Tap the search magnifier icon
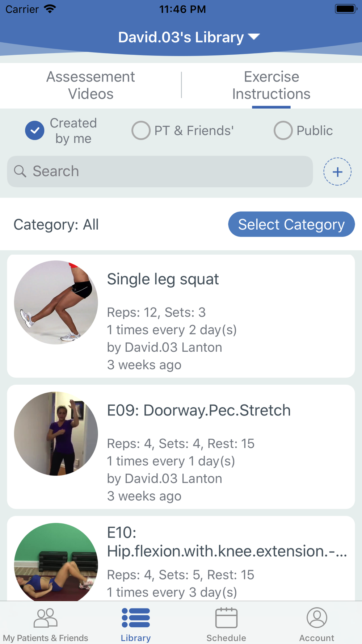 (20, 171)
